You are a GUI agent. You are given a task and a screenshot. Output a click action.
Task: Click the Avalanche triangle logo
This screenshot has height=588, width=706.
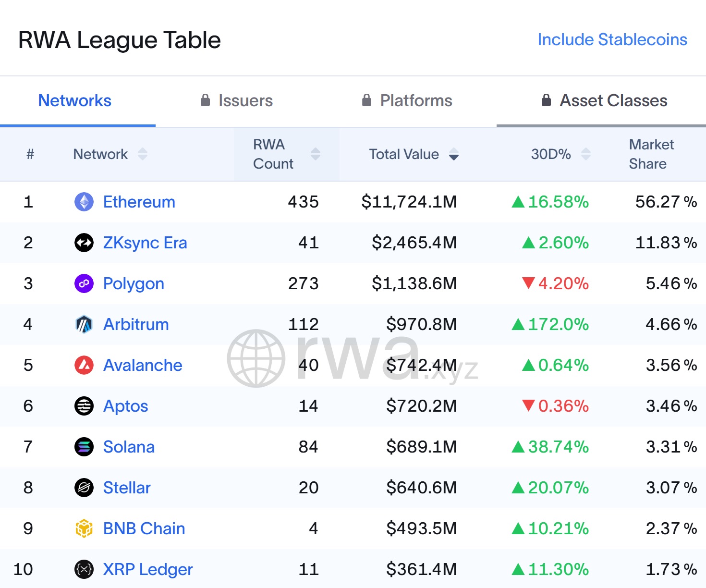tap(85, 365)
